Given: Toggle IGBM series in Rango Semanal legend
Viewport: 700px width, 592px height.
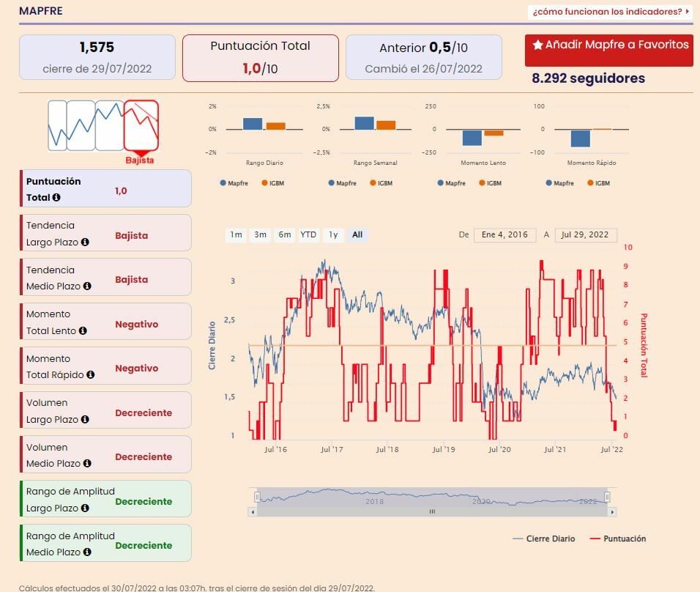Looking at the screenshot, I should tap(381, 183).
